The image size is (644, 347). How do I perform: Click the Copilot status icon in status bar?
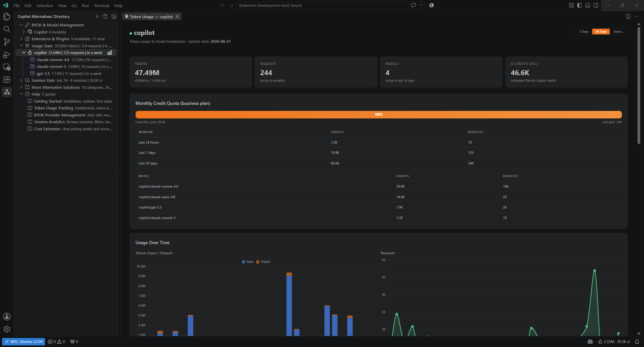click(590, 342)
